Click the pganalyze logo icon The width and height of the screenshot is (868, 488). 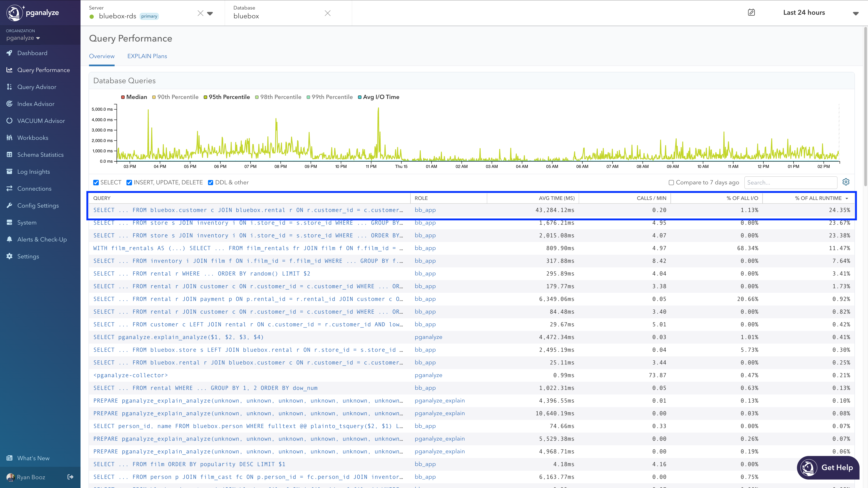(14, 13)
